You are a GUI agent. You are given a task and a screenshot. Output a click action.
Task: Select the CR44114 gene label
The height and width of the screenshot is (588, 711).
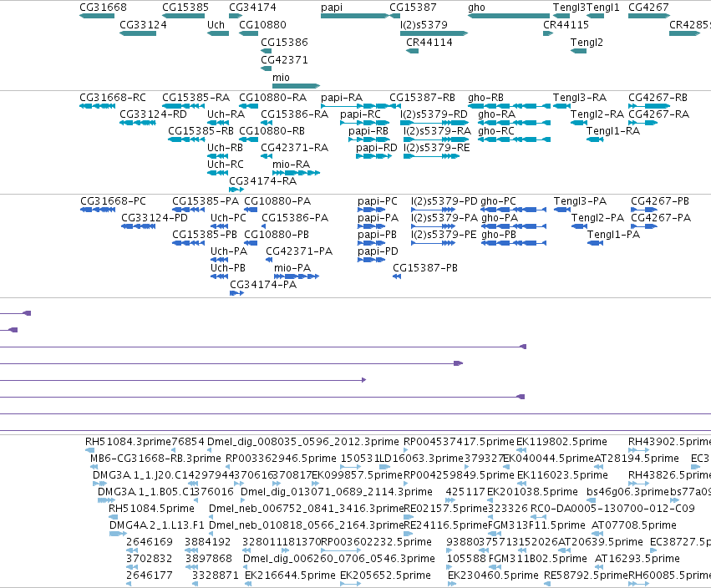[x=429, y=43]
